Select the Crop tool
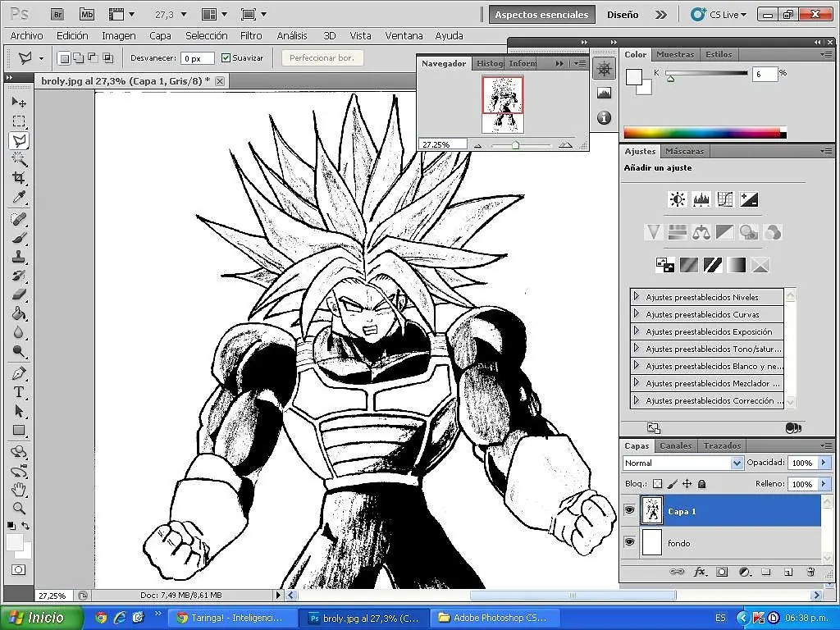This screenshot has width=840, height=630. 19,178
